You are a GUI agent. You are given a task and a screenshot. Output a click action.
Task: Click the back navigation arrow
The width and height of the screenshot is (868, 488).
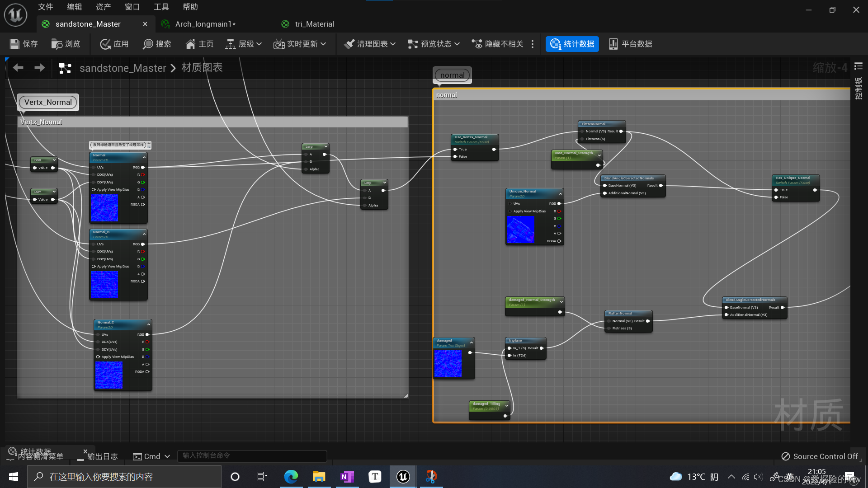click(18, 68)
